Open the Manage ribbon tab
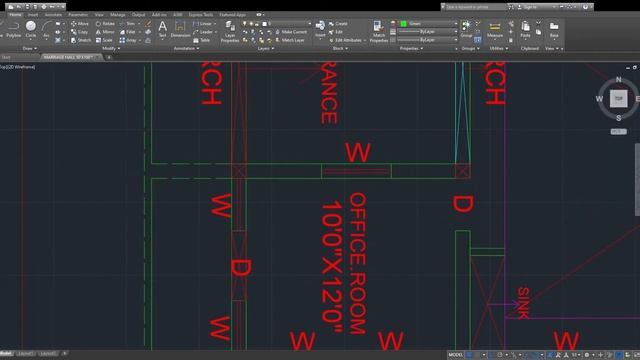 coord(118,15)
